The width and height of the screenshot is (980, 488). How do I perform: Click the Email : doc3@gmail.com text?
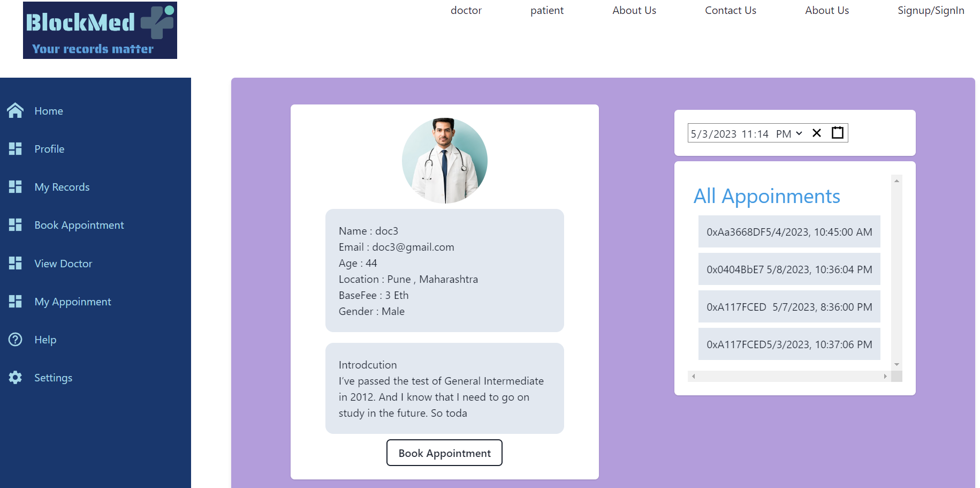coord(396,247)
